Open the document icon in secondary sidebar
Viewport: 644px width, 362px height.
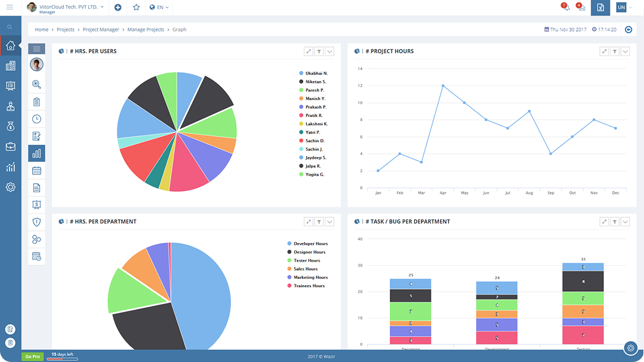coord(37,188)
